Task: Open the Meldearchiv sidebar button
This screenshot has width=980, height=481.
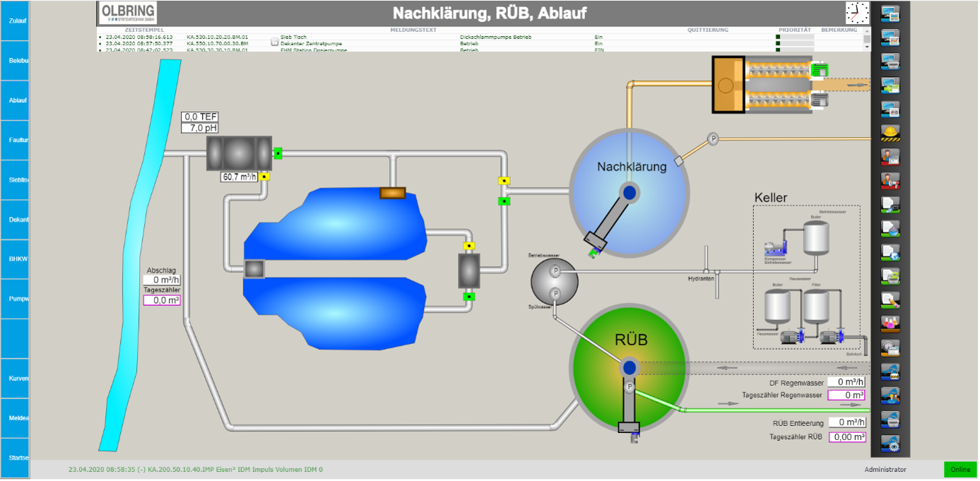Action: (15, 418)
